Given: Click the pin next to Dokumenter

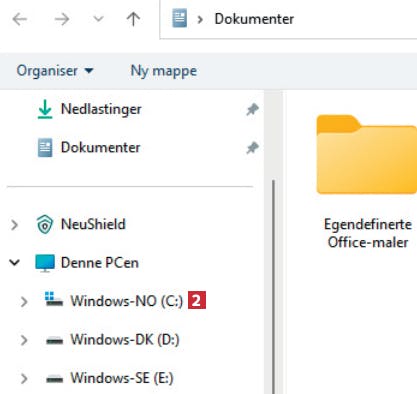Looking at the screenshot, I should click(252, 148).
